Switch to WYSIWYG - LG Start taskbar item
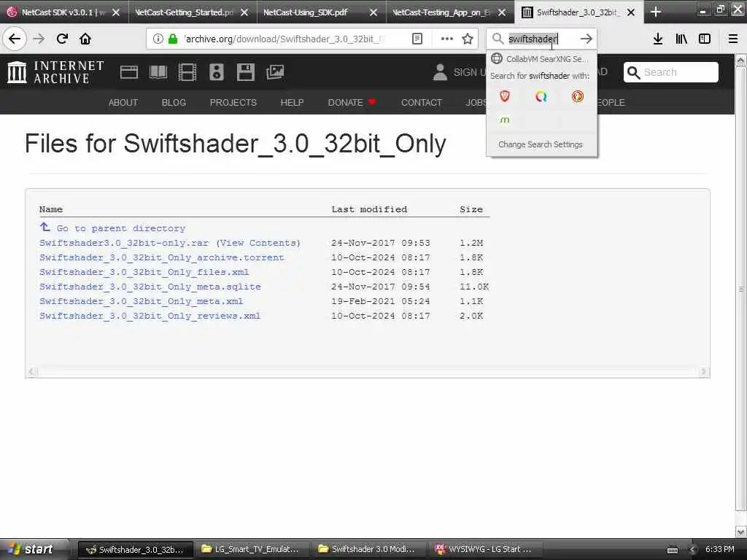This screenshot has width=747, height=560. [x=484, y=549]
